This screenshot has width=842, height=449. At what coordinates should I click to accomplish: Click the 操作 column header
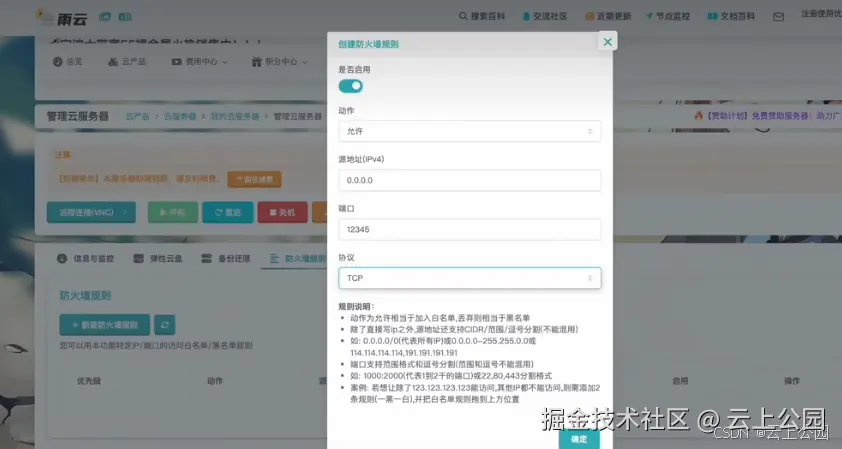[x=792, y=381]
